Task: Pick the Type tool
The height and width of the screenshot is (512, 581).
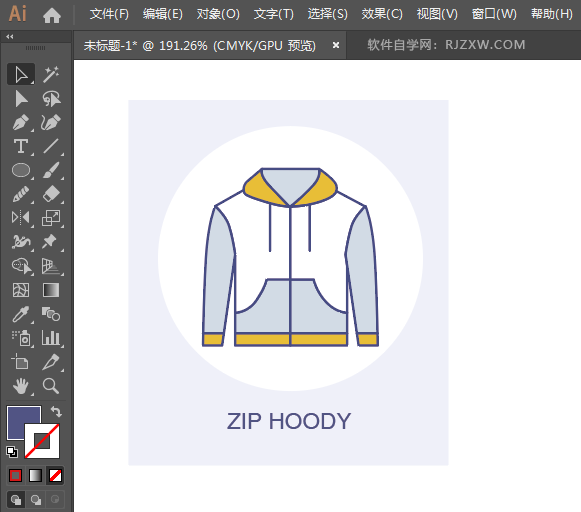Action: pyautogui.click(x=21, y=146)
